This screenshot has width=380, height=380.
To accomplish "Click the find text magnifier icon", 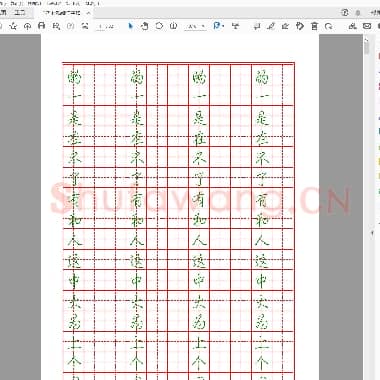I will 56,26.
